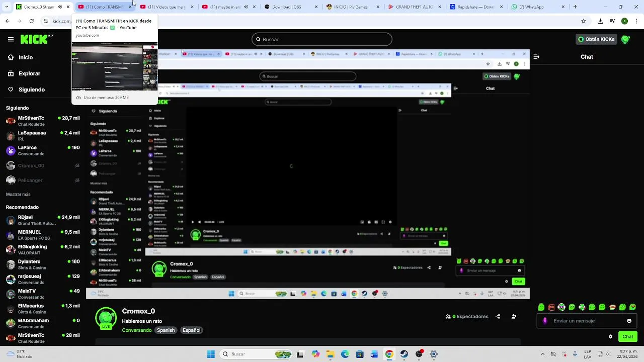Select the Spanish tag
This screenshot has width=644, height=362.
click(x=166, y=330)
